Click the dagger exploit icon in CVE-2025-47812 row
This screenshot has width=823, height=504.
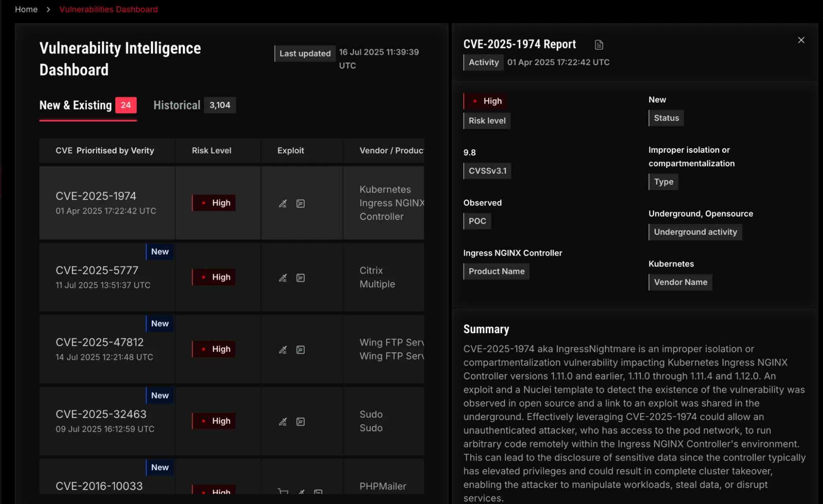(283, 350)
